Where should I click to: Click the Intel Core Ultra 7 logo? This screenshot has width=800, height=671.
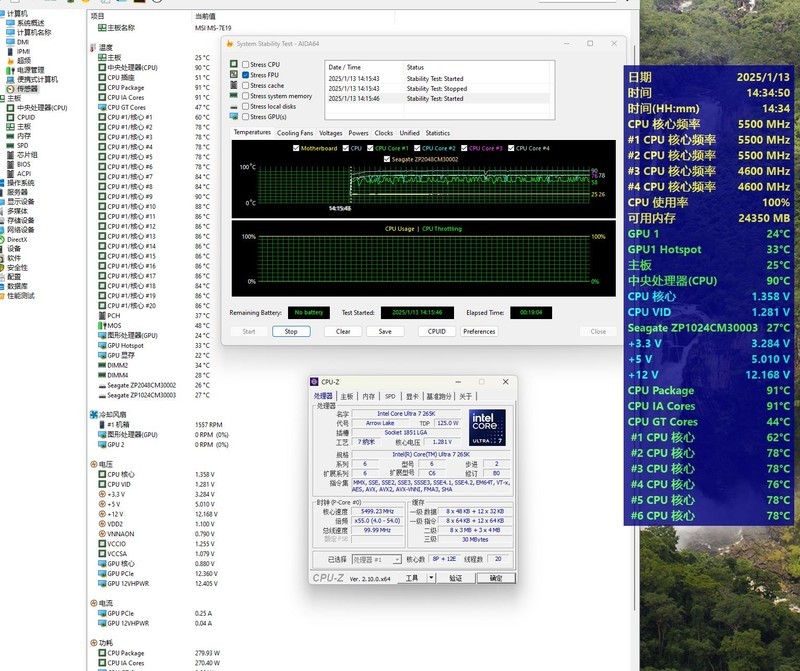click(487, 429)
